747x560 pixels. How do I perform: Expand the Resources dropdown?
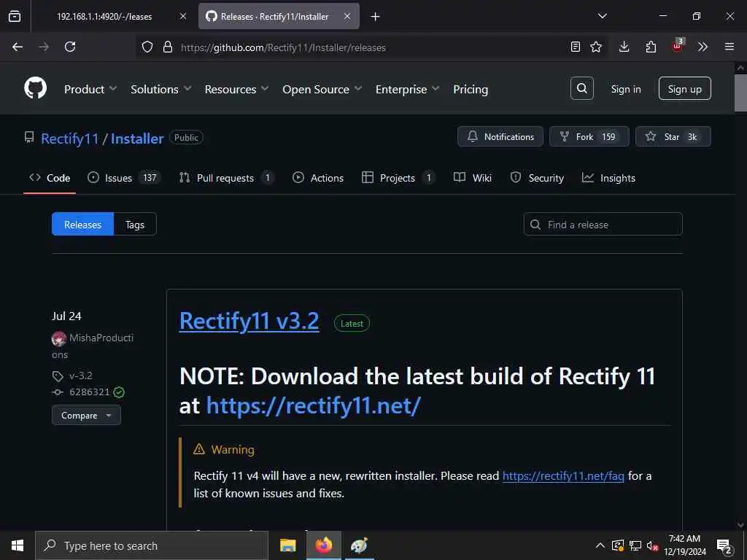tap(236, 89)
